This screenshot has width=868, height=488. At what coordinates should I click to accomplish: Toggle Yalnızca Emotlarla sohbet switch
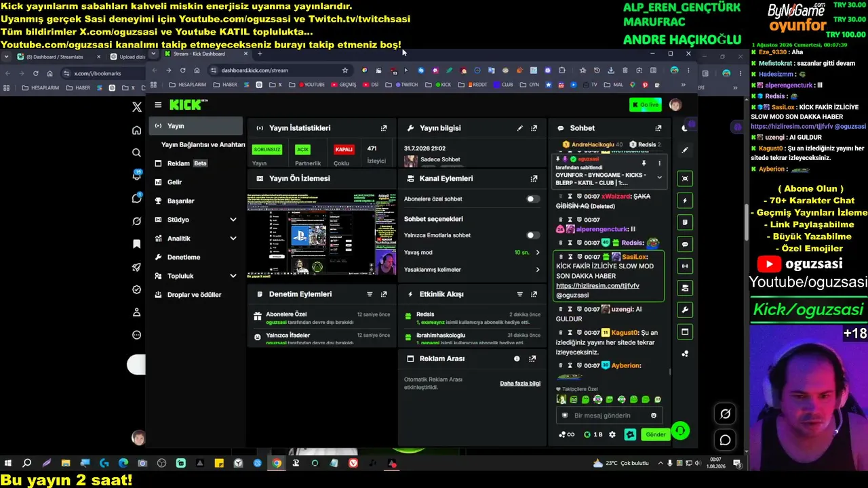(534, 235)
